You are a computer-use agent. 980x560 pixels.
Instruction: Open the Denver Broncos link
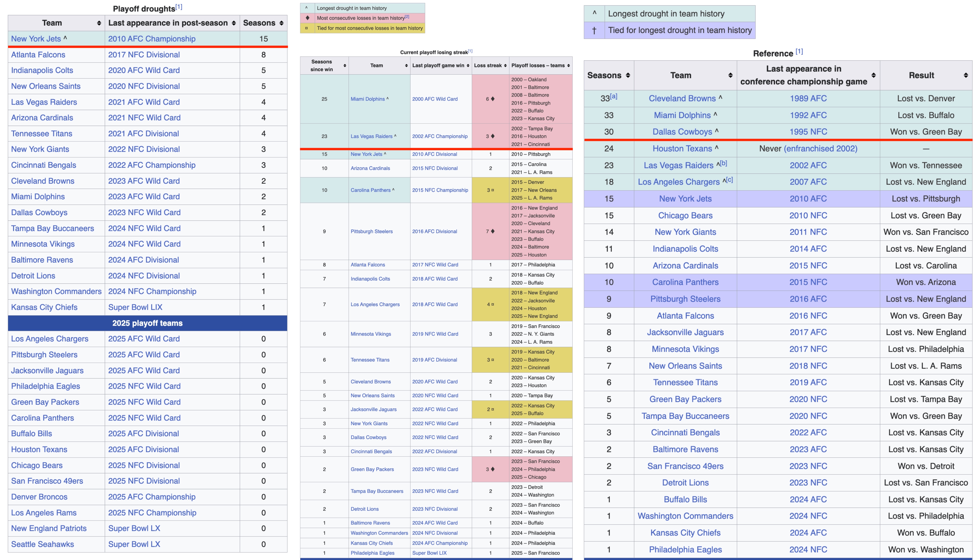(39, 497)
